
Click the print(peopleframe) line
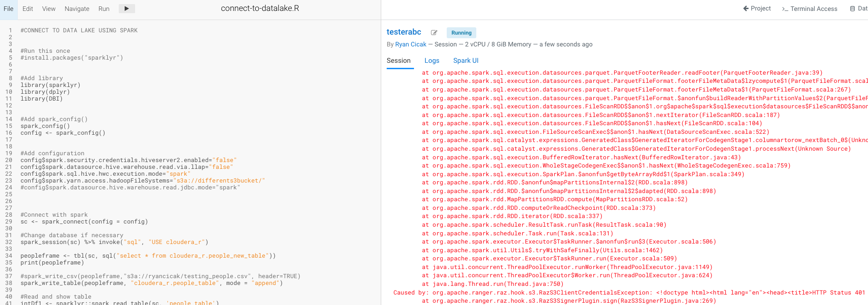click(52, 263)
